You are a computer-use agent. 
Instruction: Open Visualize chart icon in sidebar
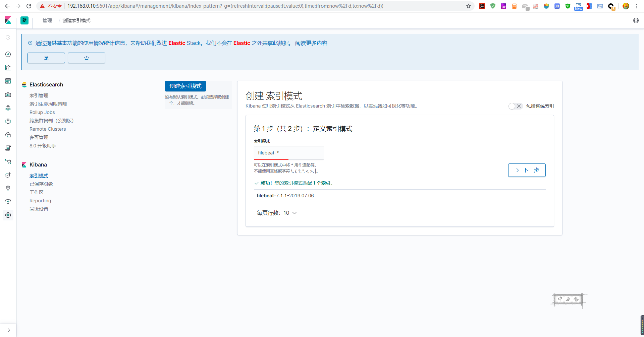8,68
